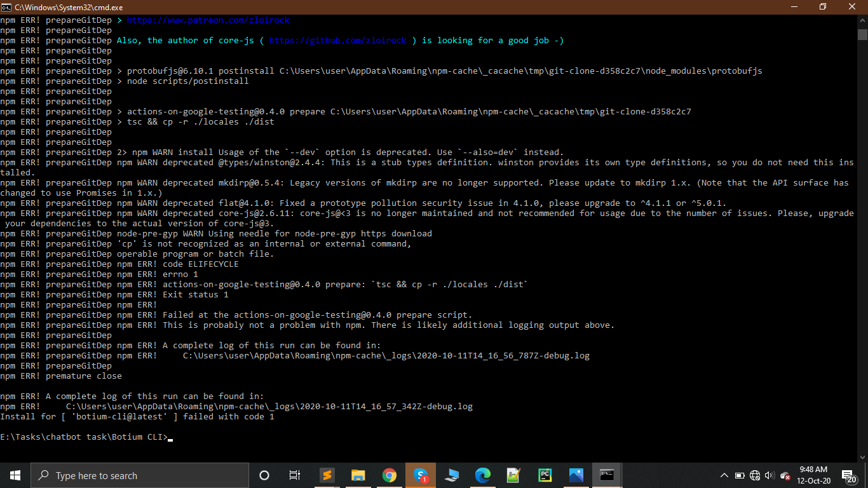Launch Sublime Text from the taskbar
This screenshot has width=868, height=488.
point(327,475)
